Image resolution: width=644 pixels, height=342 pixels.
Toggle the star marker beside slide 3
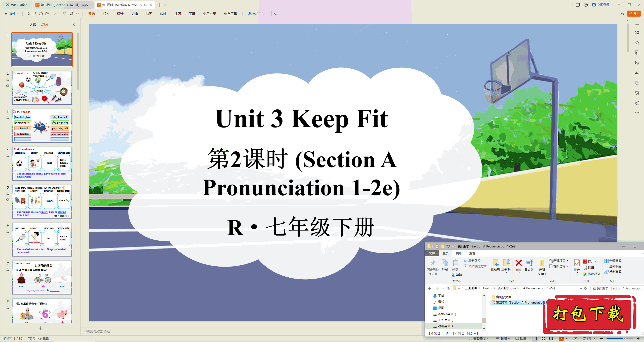coord(8,117)
